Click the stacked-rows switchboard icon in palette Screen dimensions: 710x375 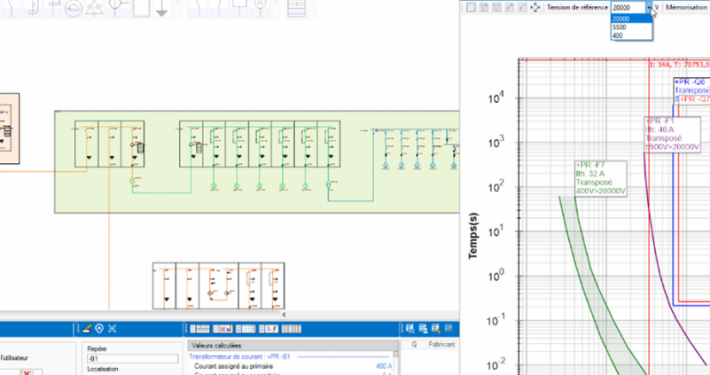click(x=296, y=9)
